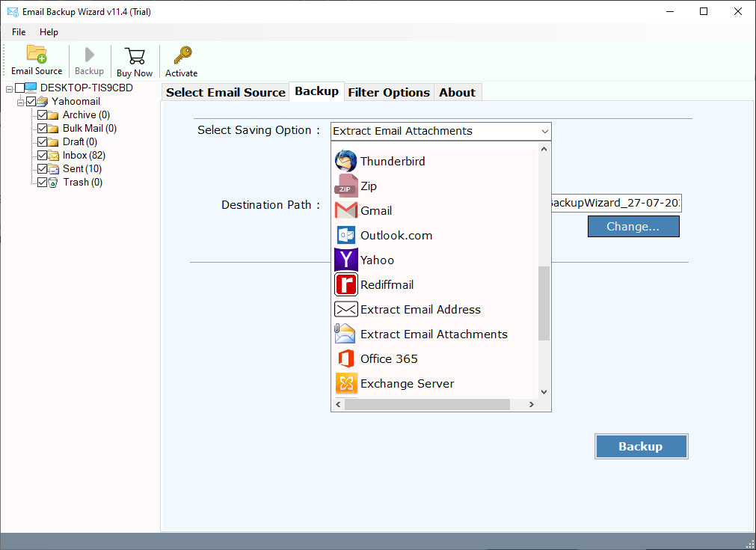This screenshot has width=756, height=550.
Task: Click the Draft folder icon
Action: [x=53, y=142]
